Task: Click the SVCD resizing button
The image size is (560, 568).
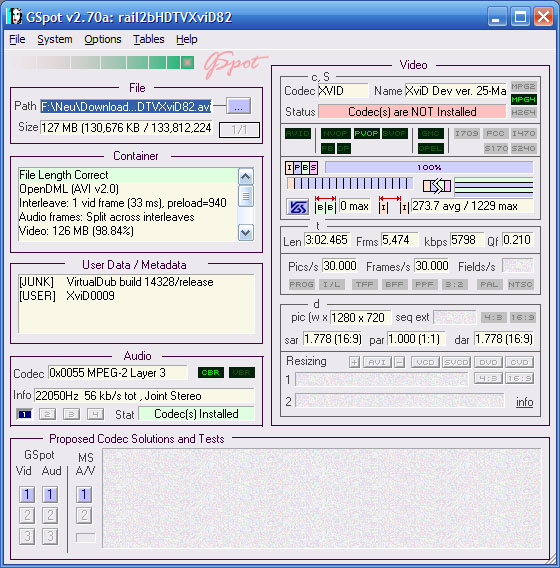Action: (456, 362)
